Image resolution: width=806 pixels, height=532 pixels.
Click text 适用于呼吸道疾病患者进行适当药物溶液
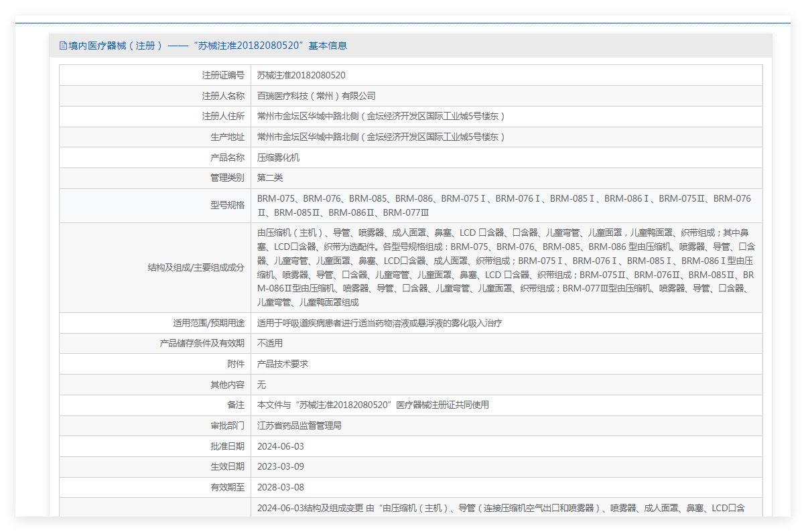click(x=379, y=323)
